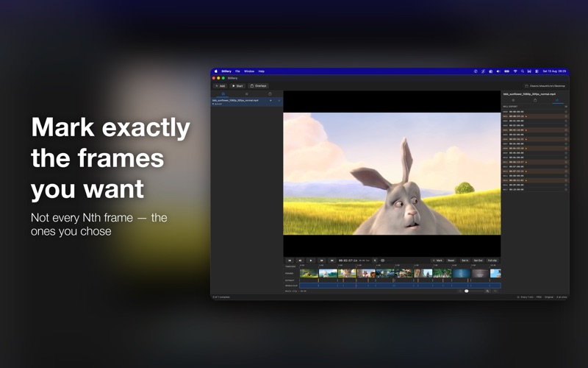The image size is (588, 368).
Task: Click the battery icon in menu bar
Action: pyautogui.click(x=506, y=71)
